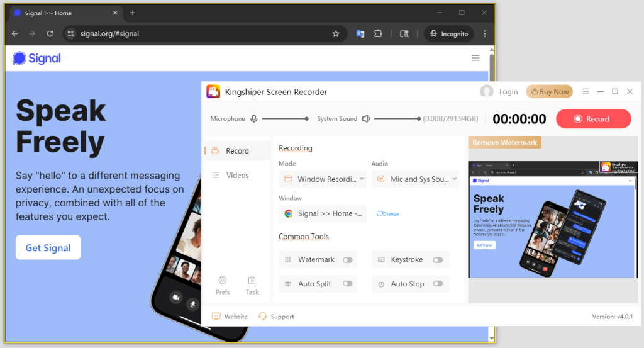Mute the System Sound speaker icon

[366, 119]
